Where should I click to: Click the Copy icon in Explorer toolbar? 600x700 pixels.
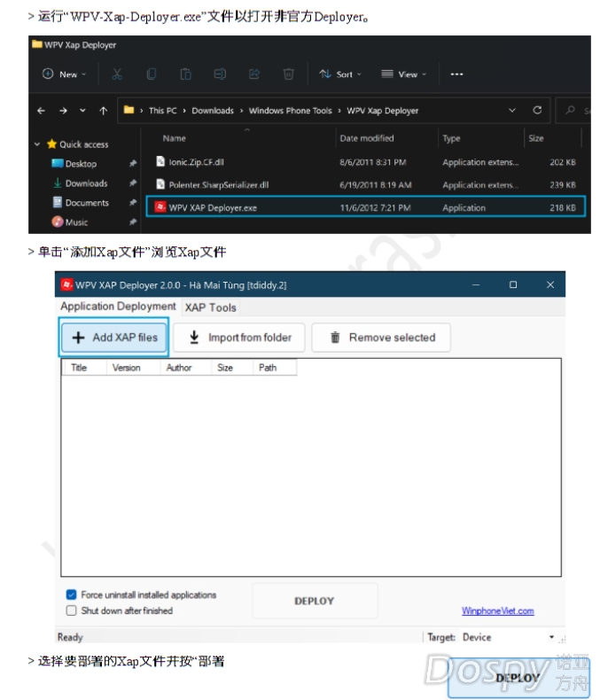[x=152, y=74]
